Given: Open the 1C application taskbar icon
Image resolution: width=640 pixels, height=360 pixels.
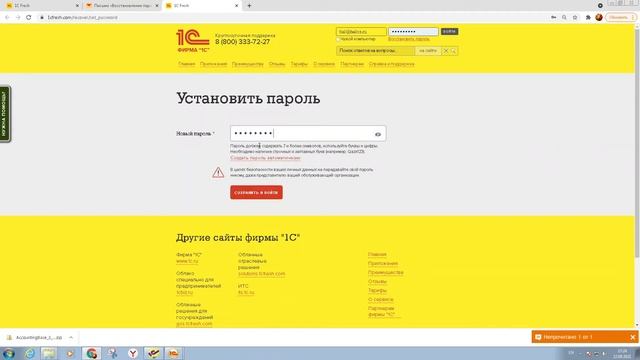Looking at the screenshot, I should pos(174,353).
